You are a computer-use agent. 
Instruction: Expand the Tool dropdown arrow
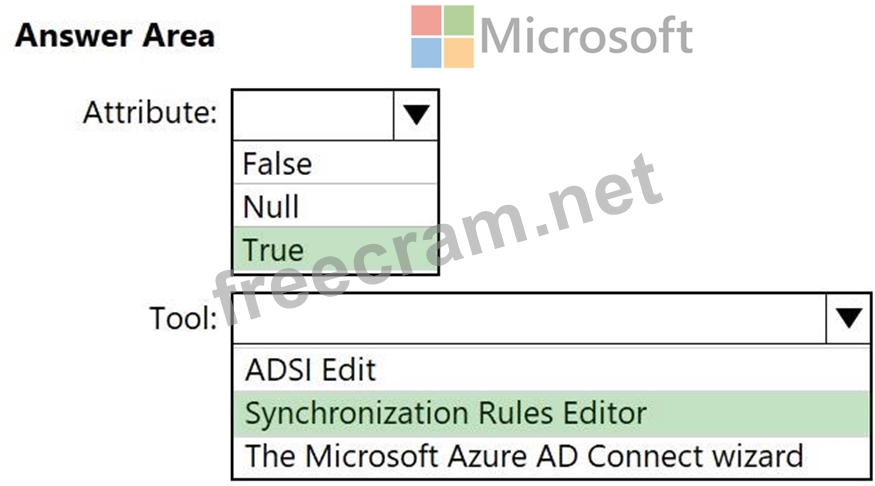tap(849, 318)
